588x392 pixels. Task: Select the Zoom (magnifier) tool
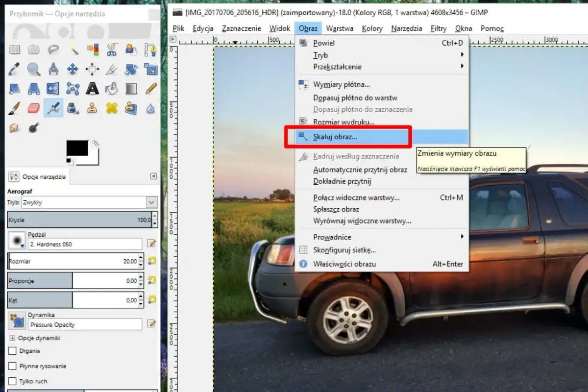click(34, 69)
